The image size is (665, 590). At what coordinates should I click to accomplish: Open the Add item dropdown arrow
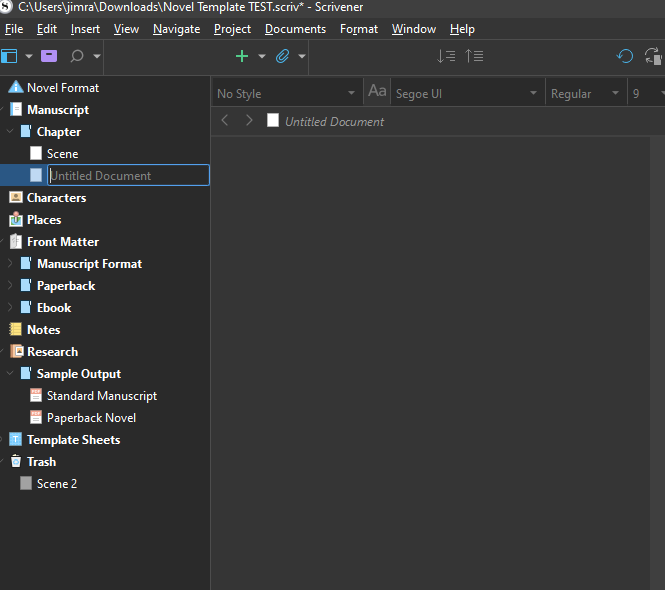(262, 56)
